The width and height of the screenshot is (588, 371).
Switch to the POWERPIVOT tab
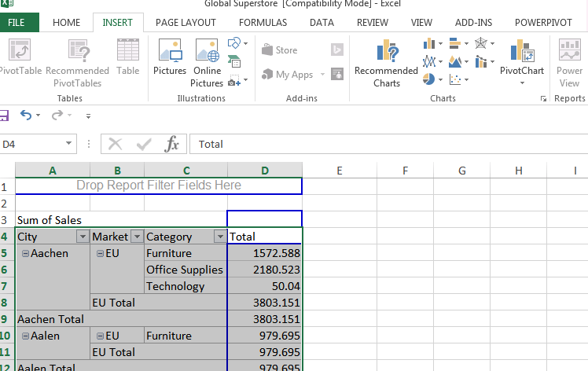click(543, 23)
